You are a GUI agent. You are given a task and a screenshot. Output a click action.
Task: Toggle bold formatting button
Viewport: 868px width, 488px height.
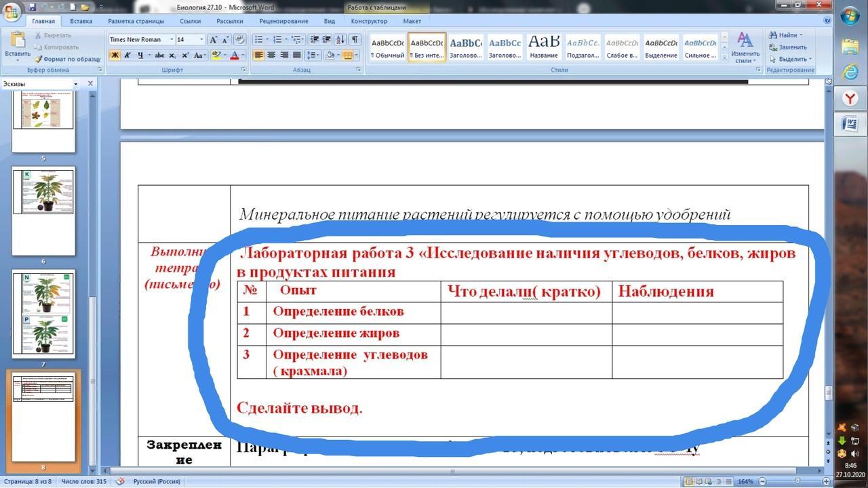[x=115, y=56]
